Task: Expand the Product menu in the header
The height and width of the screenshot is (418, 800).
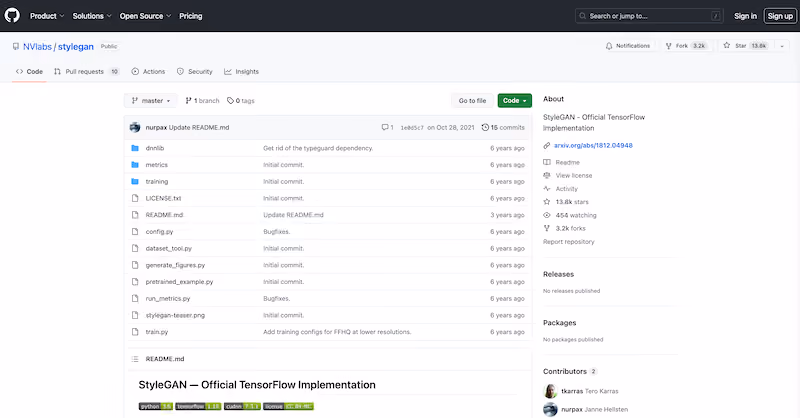Action: [x=47, y=16]
